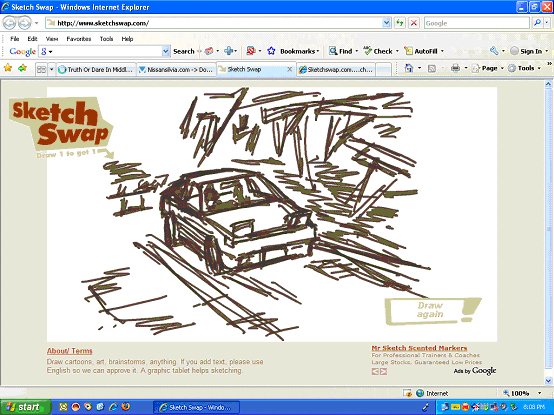Click the next ad arrow button

pyautogui.click(x=383, y=371)
